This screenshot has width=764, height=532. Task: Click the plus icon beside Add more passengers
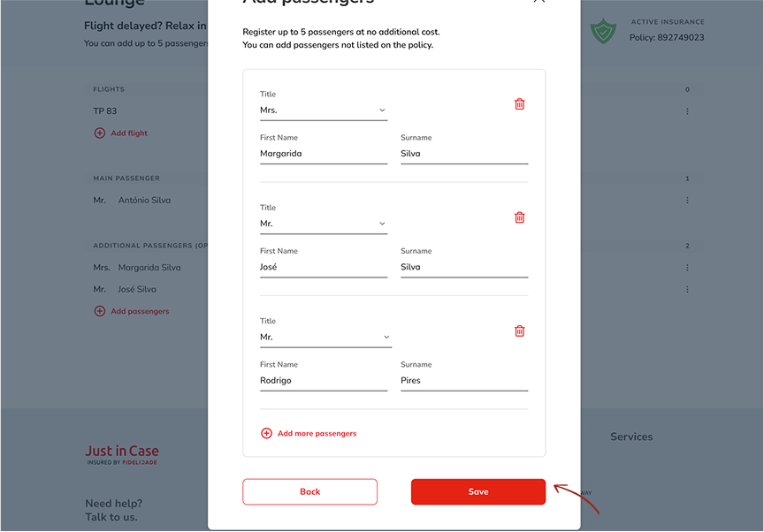coord(266,434)
